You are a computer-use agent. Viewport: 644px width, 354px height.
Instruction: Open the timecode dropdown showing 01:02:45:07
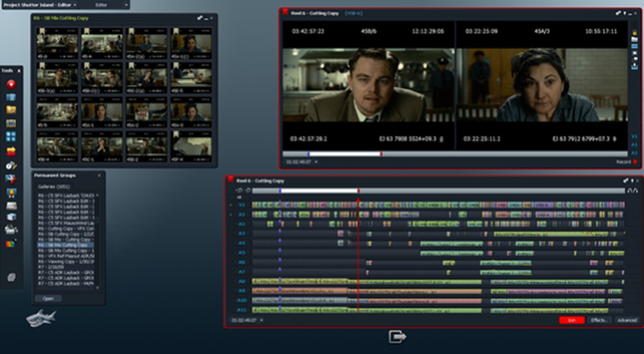tap(261, 319)
